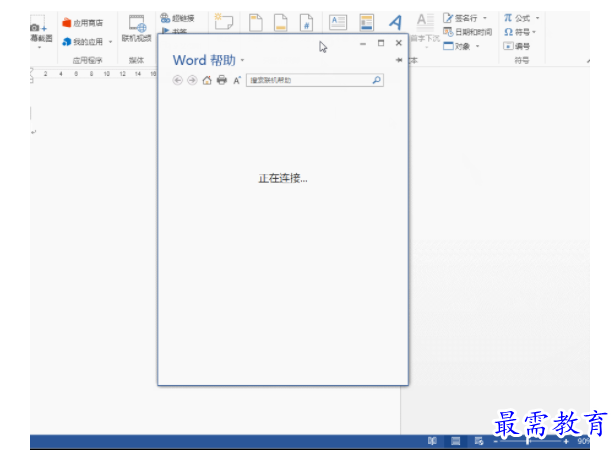This screenshot has height=455, width=616.
Task: Expand the My Apps dropdown arrow
Action: 110,42
